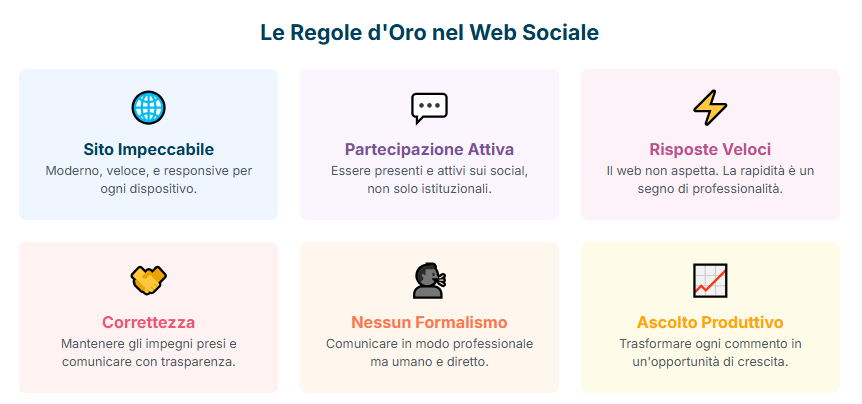Open the Ascolto Produttivo heading
This screenshot has width=862, height=404.
pos(710,322)
